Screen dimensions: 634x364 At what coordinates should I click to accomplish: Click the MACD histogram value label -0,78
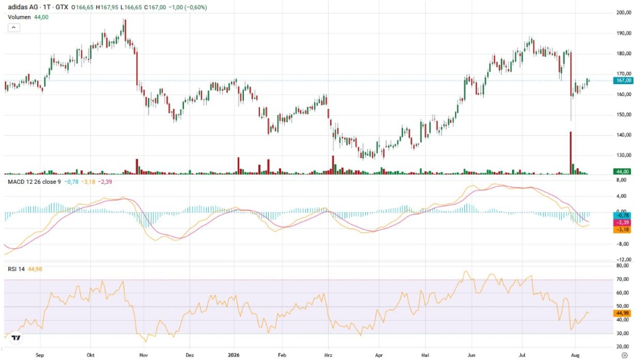click(623, 216)
